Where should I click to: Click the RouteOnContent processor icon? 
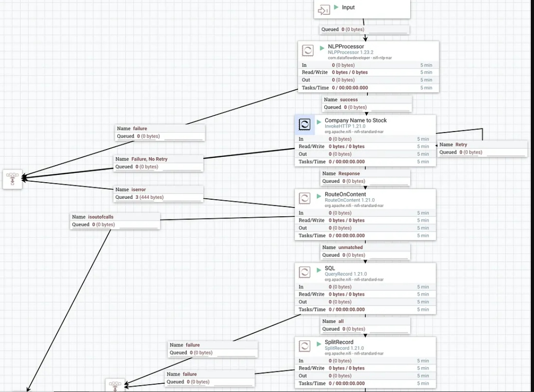tap(304, 198)
